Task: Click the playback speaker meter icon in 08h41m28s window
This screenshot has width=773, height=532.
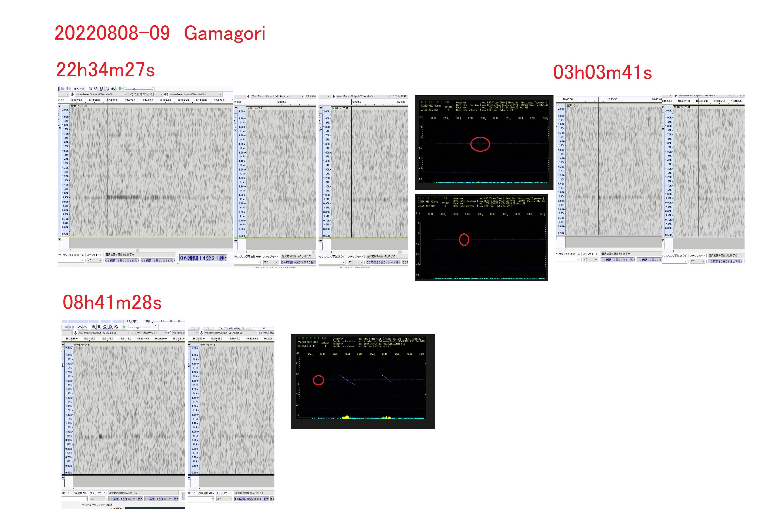Action: point(148,321)
